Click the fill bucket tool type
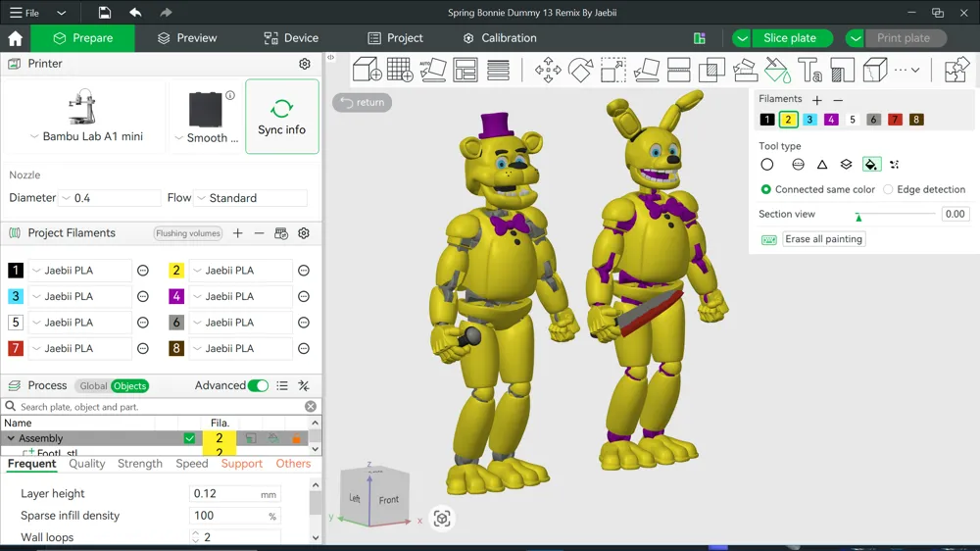 pyautogui.click(x=871, y=165)
